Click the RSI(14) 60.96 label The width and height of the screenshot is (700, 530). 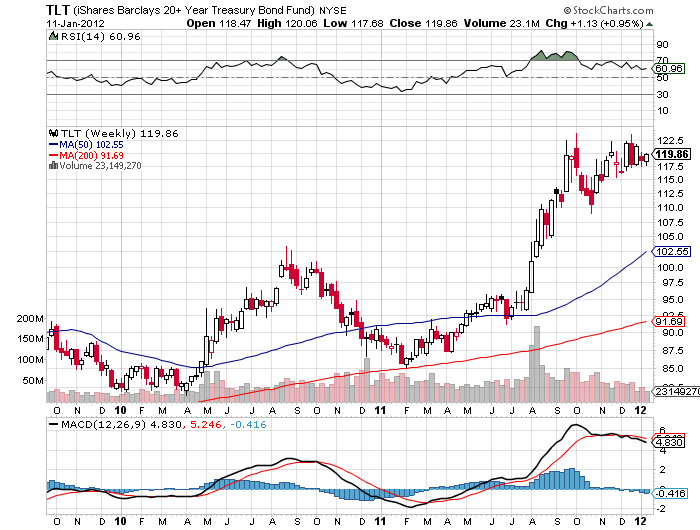pos(100,37)
